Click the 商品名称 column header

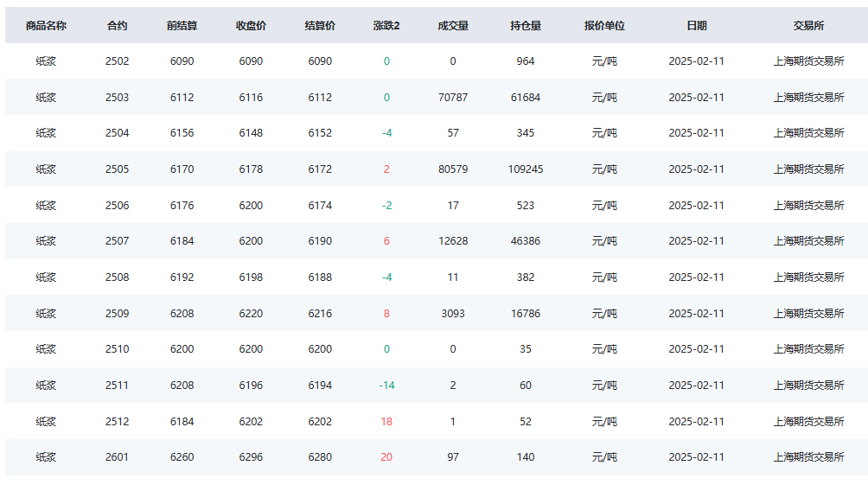[46, 25]
